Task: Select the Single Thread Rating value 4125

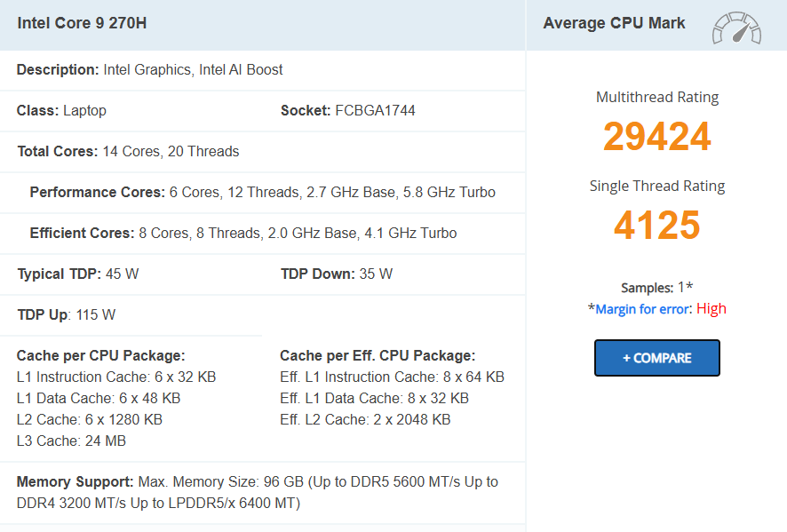Action: tap(656, 226)
